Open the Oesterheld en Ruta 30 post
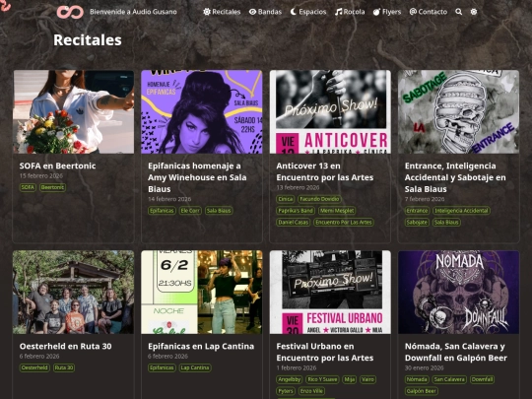 pos(65,347)
